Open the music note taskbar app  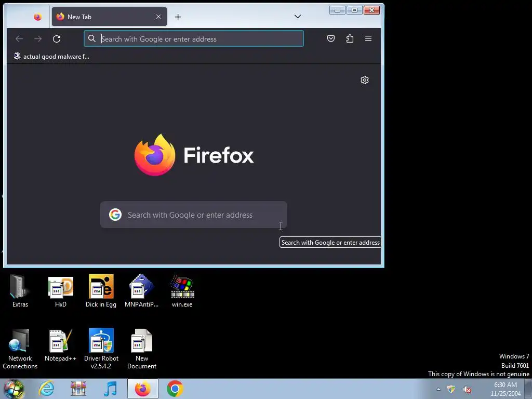(x=110, y=389)
